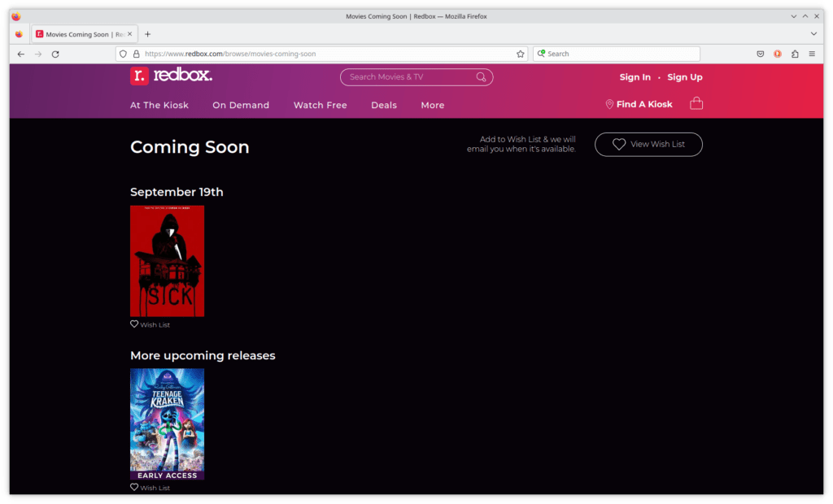This screenshot has height=504, width=833.
Task: Open the At The Kiosk menu
Action: [x=159, y=105]
